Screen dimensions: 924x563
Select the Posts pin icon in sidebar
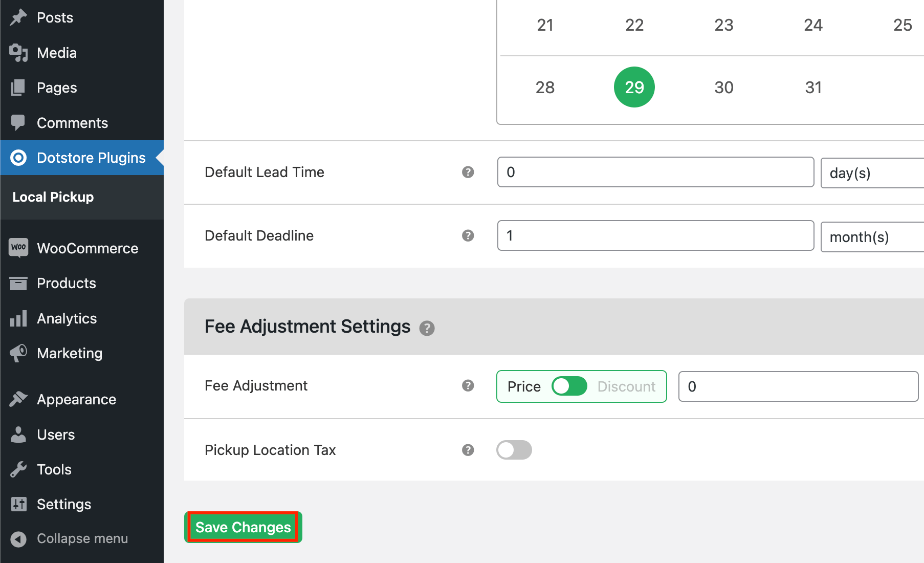(18, 17)
